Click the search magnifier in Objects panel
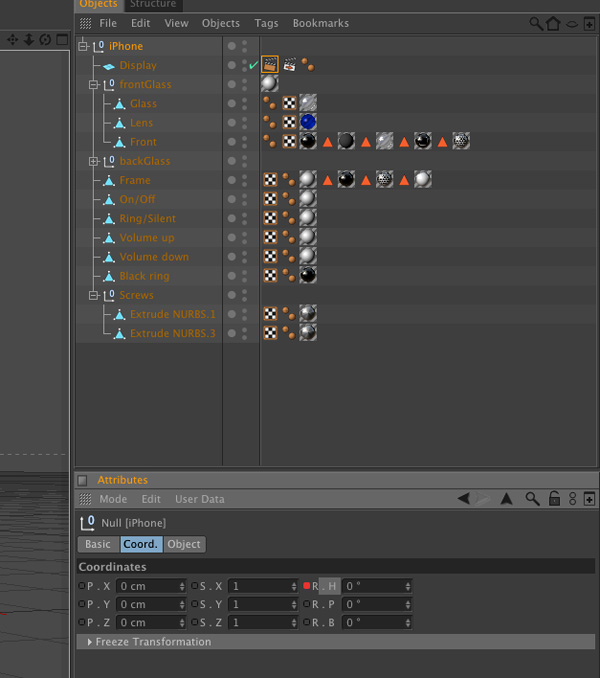 [536, 23]
